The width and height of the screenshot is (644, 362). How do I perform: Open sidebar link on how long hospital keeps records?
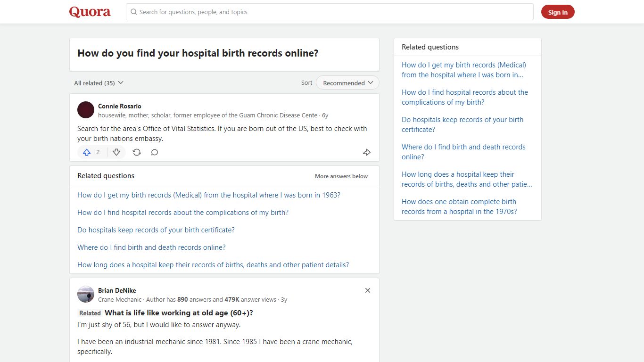[467, 179]
